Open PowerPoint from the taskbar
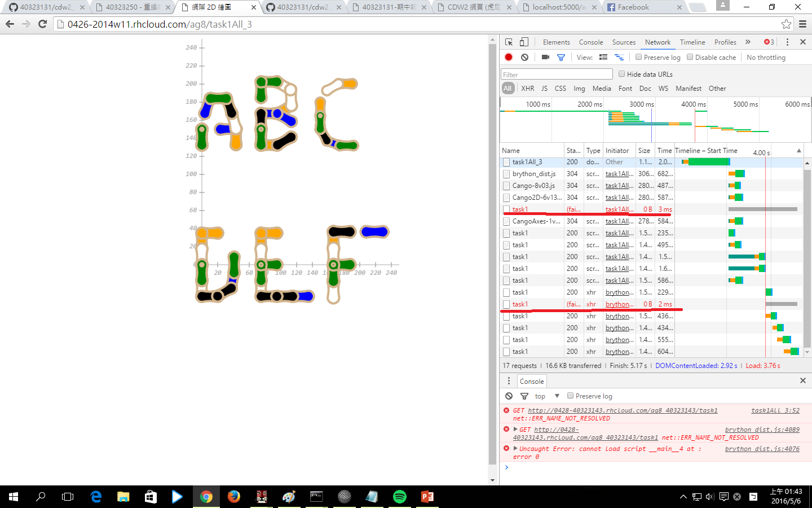Screen dimensions: 812x508 427,497
